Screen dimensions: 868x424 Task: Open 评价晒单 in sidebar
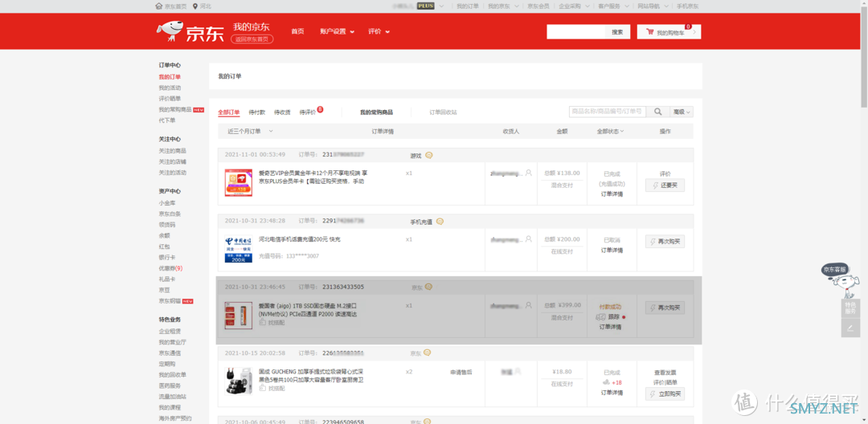tap(170, 99)
